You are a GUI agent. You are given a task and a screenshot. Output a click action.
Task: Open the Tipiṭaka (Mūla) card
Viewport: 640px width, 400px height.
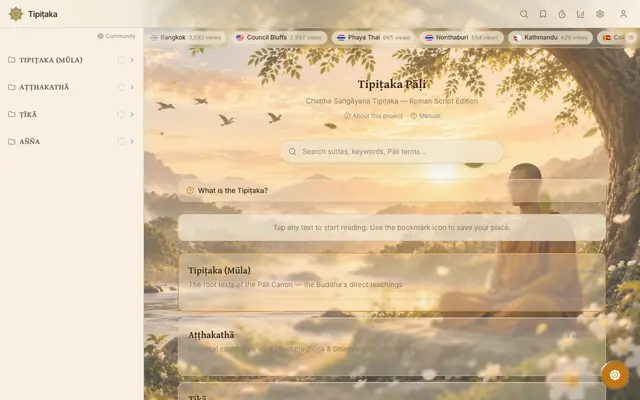(392, 282)
